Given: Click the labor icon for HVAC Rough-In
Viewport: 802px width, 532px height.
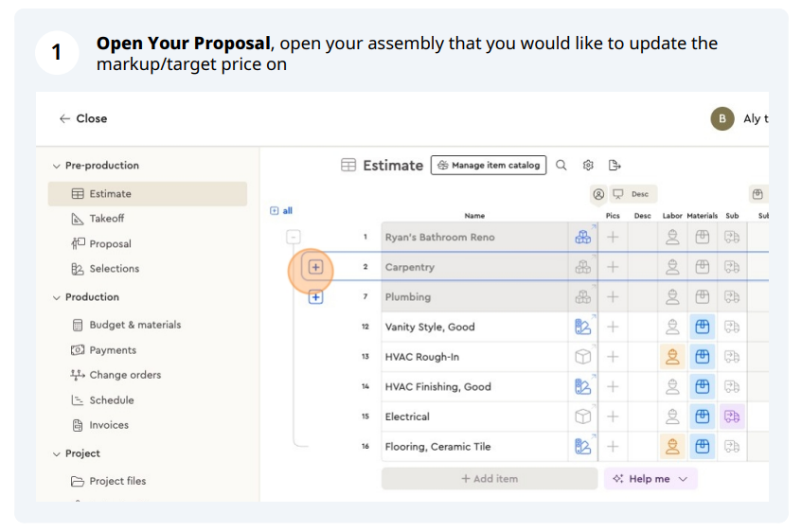Looking at the screenshot, I should click(672, 357).
